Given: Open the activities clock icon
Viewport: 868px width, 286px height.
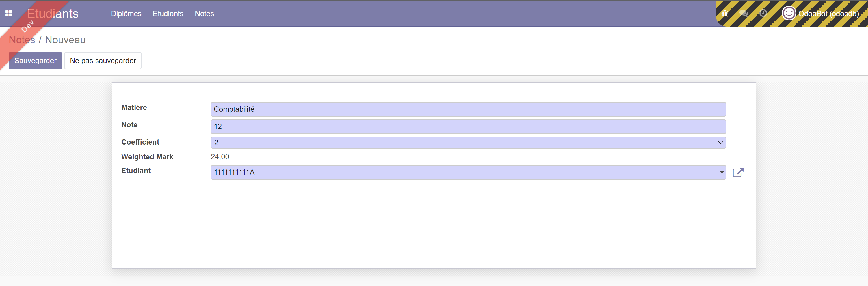Looking at the screenshot, I should click(x=763, y=13).
